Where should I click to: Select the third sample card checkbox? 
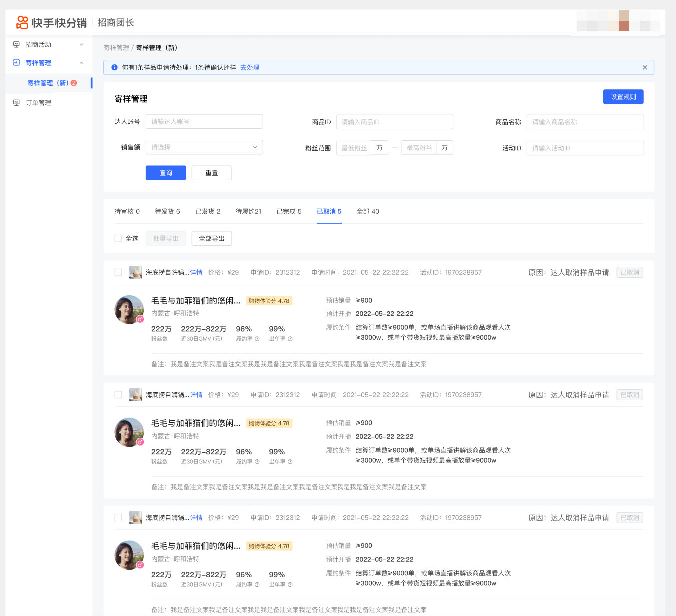pos(118,518)
